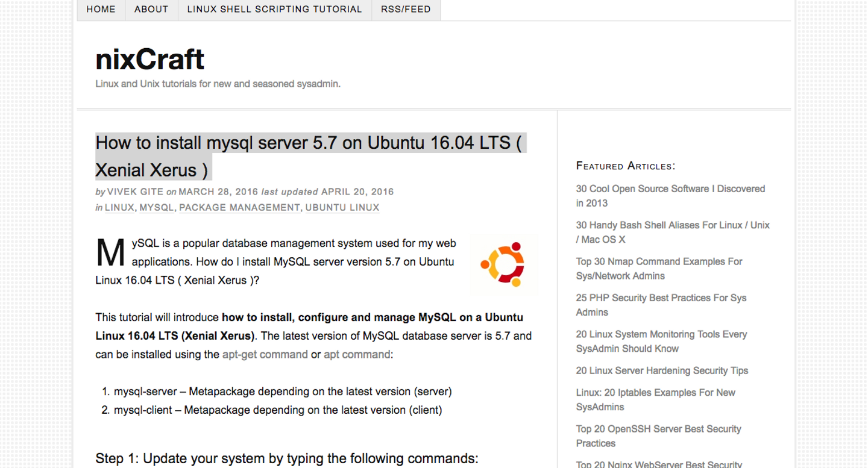Click the Ubuntu logo image
Image resolution: width=868 pixels, height=468 pixels.
click(503, 264)
